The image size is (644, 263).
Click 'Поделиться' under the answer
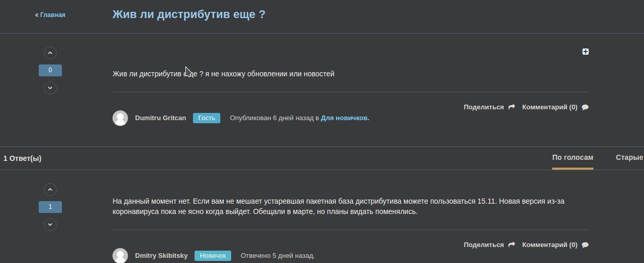(x=484, y=245)
